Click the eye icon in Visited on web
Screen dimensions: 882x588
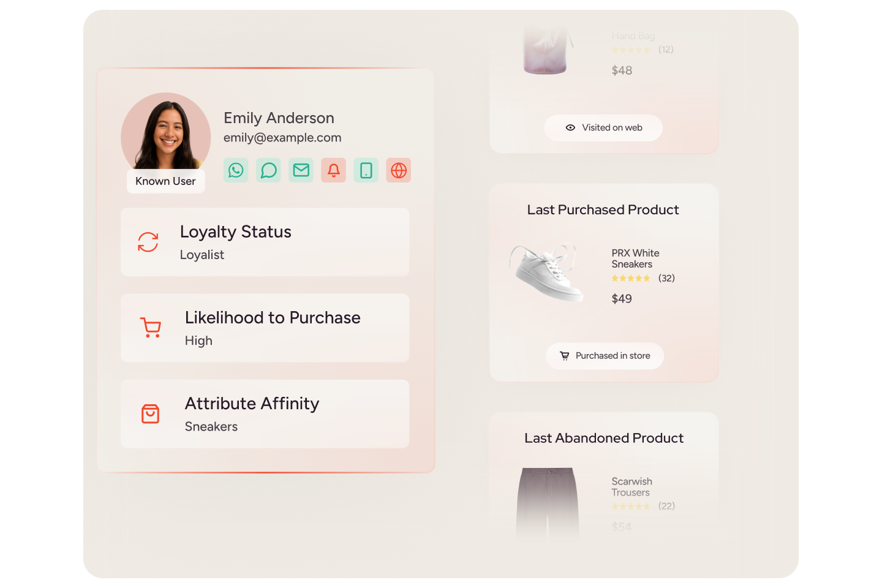coord(570,128)
